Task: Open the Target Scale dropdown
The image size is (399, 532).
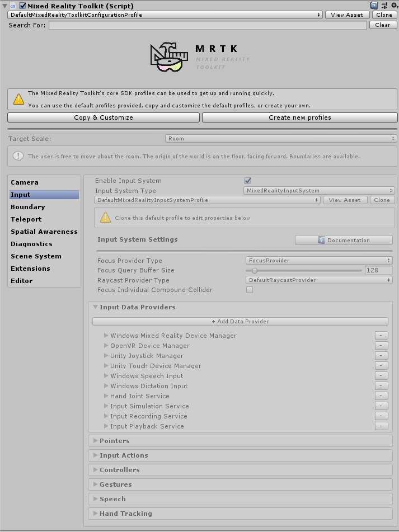Action: 281,139
